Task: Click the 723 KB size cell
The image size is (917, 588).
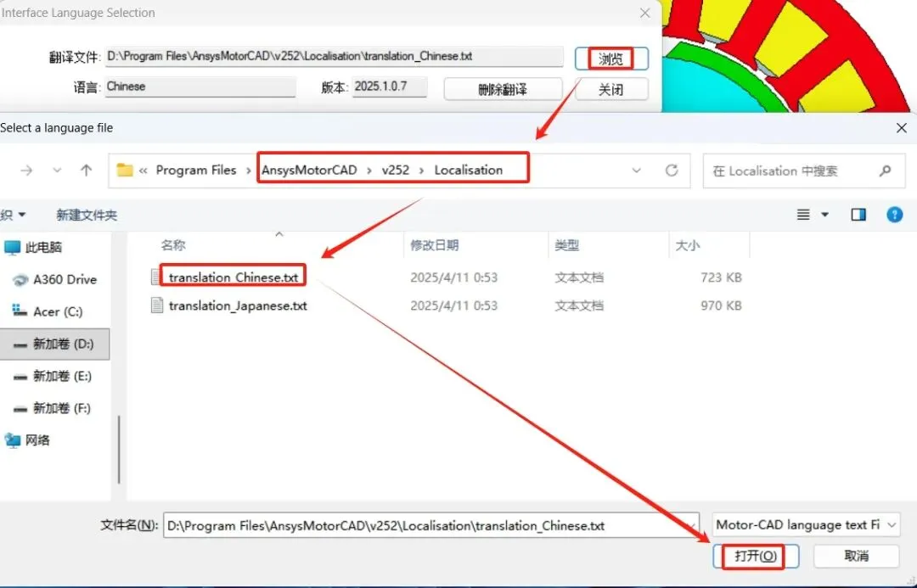Action: 721,277
